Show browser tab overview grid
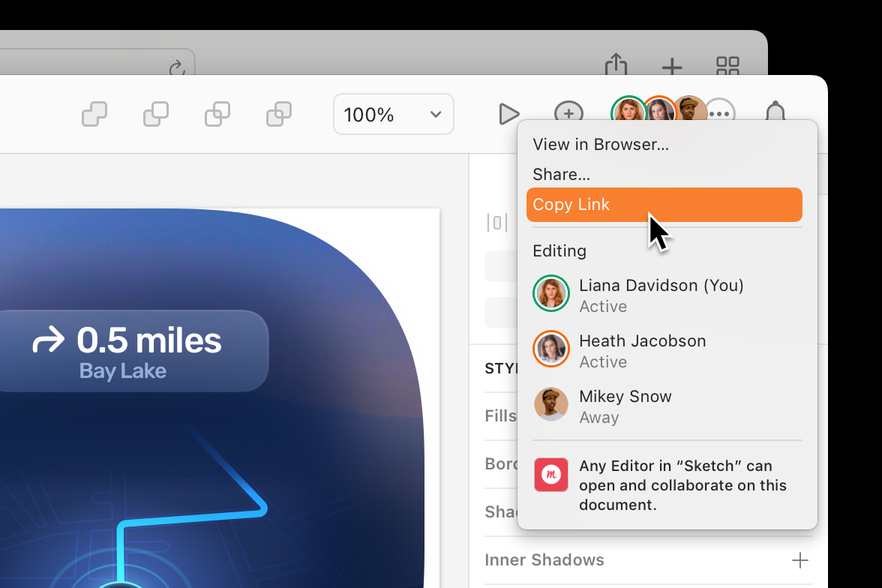This screenshot has width=882, height=588. point(727,66)
